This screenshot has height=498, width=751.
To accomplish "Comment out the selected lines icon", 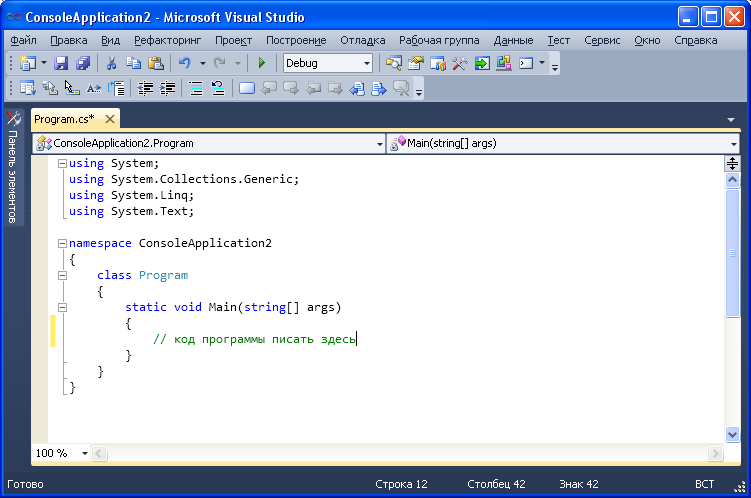I will pyautogui.click(x=196, y=88).
